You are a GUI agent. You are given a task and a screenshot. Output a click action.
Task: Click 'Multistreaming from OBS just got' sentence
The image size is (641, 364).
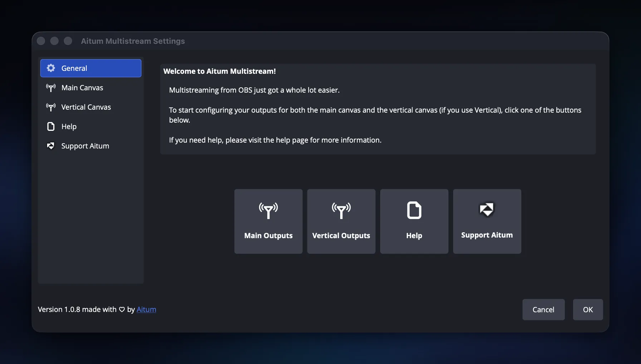click(x=254, y=90)
